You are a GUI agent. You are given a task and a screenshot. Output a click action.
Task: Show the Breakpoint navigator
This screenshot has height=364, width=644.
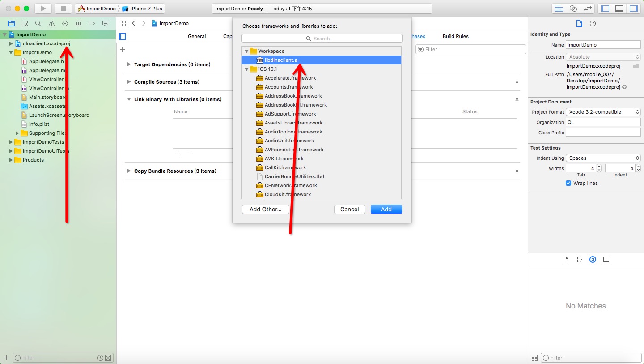92,23
